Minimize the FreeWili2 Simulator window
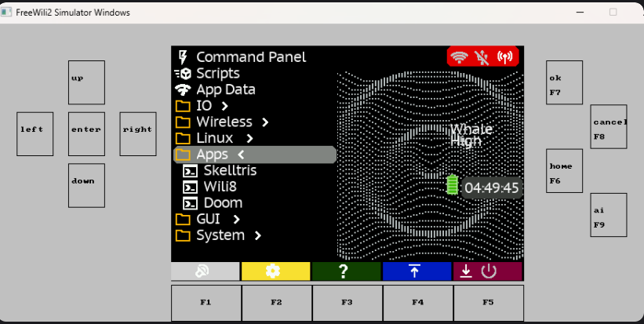The image size is (644, 324). (x=580, y=13)
